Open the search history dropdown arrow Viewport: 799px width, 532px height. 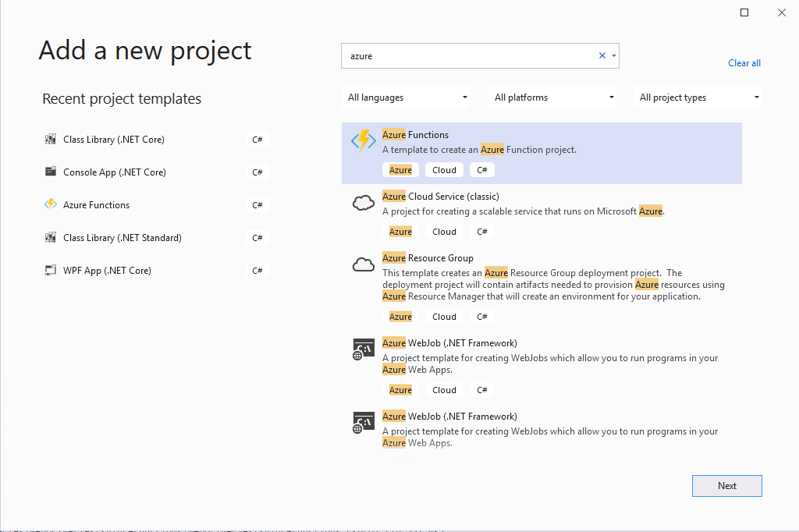614,55
